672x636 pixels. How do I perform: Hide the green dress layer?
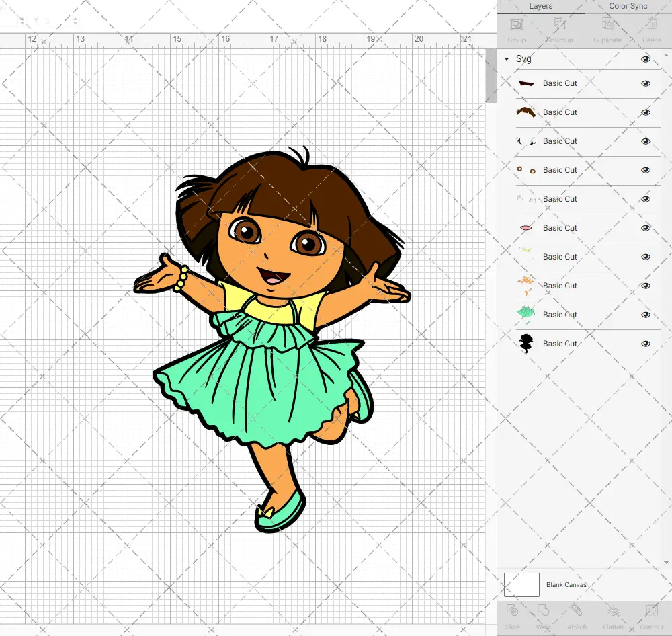(645, 315)
